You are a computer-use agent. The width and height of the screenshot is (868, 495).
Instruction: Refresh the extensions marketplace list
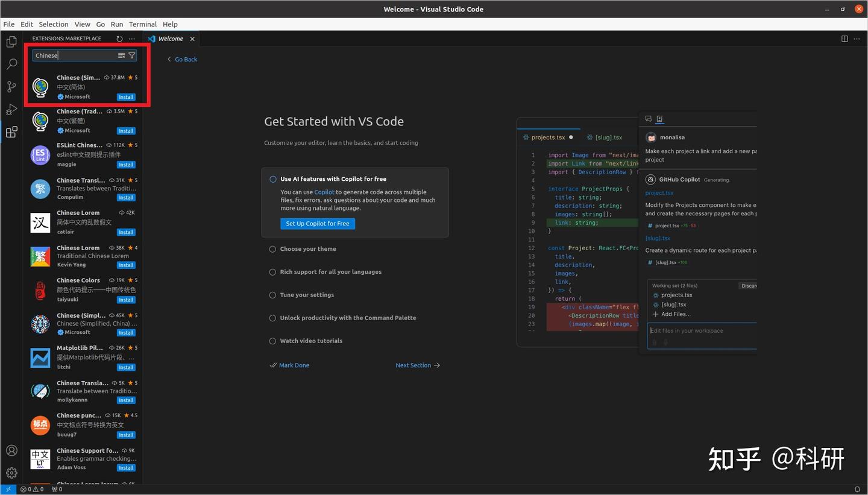coord(119,38)
